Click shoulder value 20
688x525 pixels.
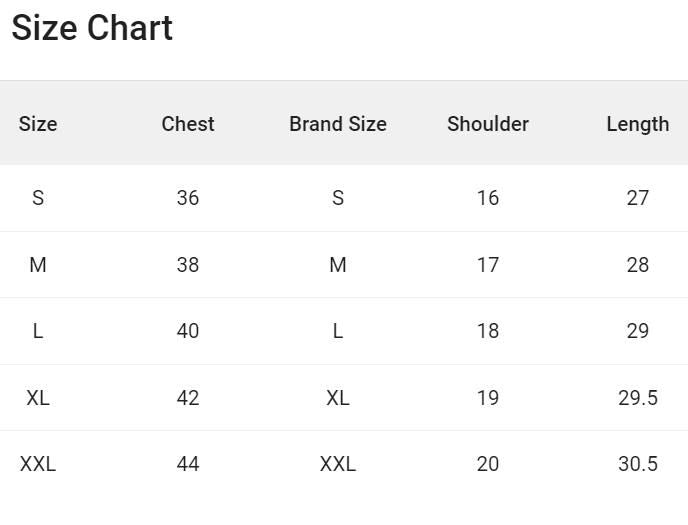488,464
